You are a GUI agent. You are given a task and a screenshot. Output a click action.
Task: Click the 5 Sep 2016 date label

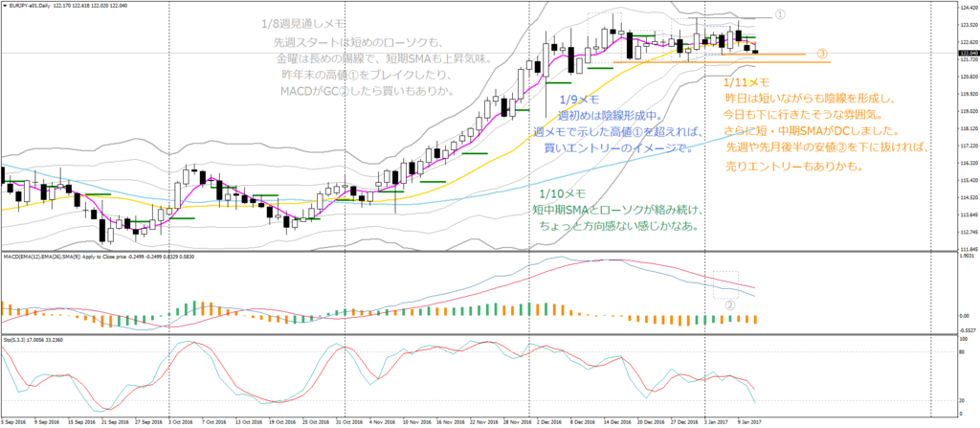(13, 422)
